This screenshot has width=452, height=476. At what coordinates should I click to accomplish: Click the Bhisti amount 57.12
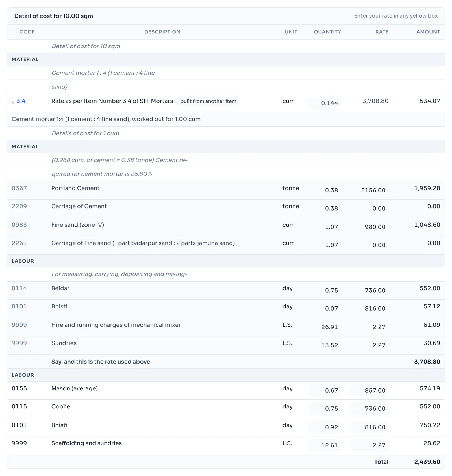pos(432,306)
